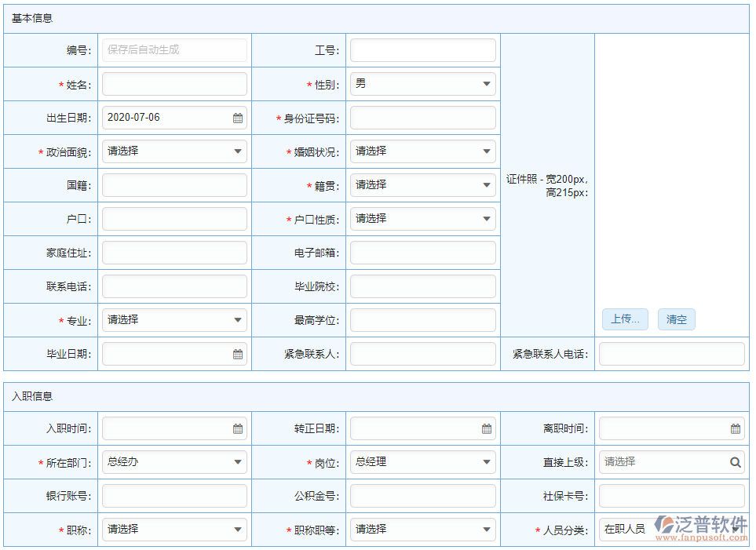
Task: Select the 银行账号 input field
Action: [x=174, y=496]
